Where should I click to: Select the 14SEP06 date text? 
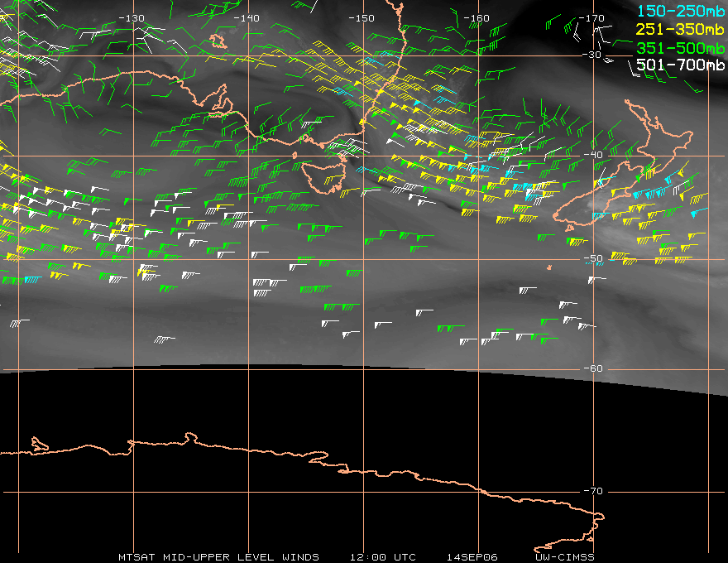(470, 556)
